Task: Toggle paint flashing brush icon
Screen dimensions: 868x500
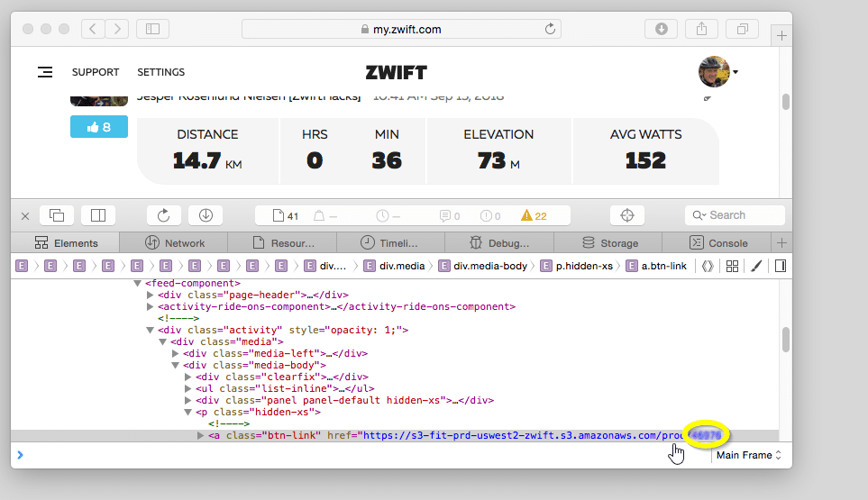Action: click(x=756, y=266)
